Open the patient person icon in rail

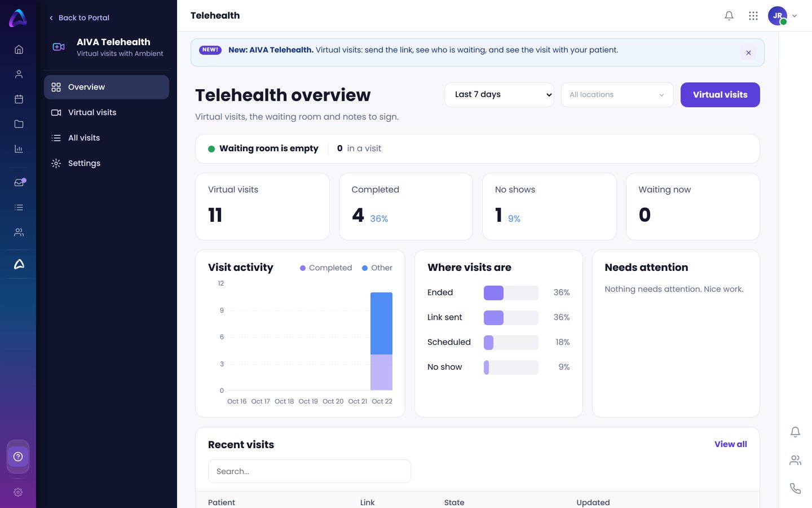click(19, 75)
